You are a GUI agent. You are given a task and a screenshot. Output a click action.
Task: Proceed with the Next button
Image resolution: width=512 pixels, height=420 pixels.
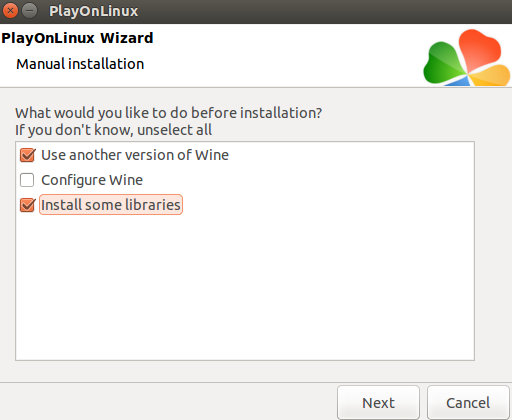[378, 403]
